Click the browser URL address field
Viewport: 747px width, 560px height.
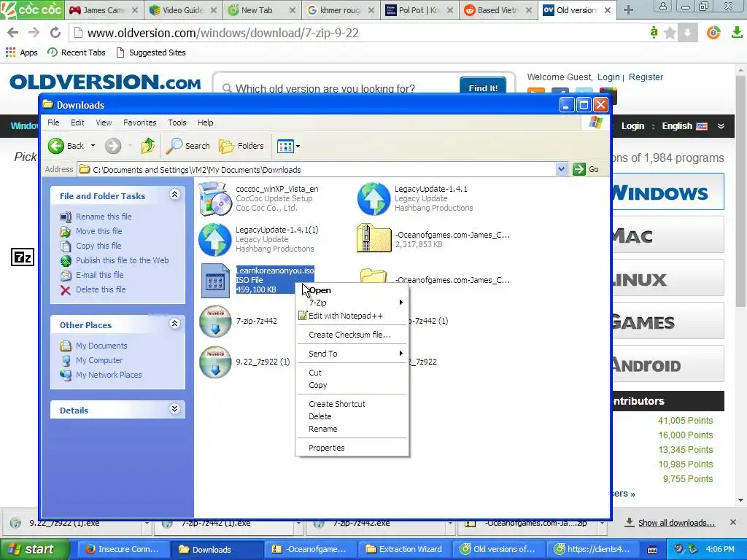point(360,33)
